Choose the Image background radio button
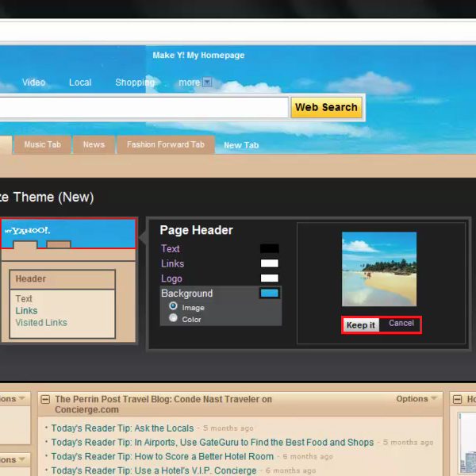The image size is (476, 476). [173, 306]
